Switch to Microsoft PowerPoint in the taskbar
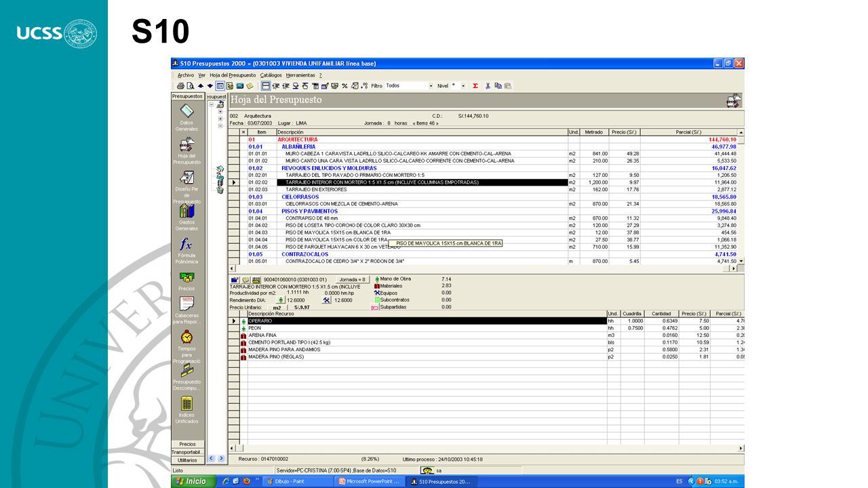This screenshot has width=868, height=488. tap(370, 481)
